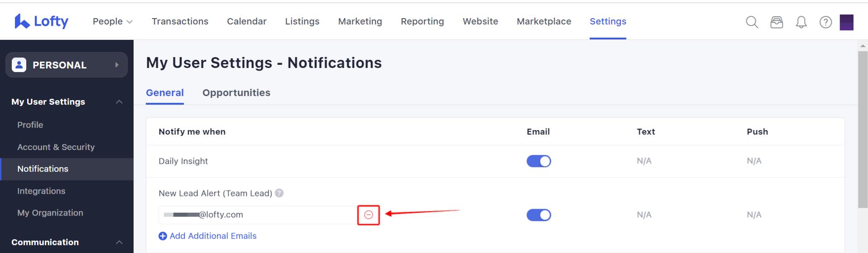The image size is (868, 253).
Task: Open the Reporting menu item
Action: (422, 21)
